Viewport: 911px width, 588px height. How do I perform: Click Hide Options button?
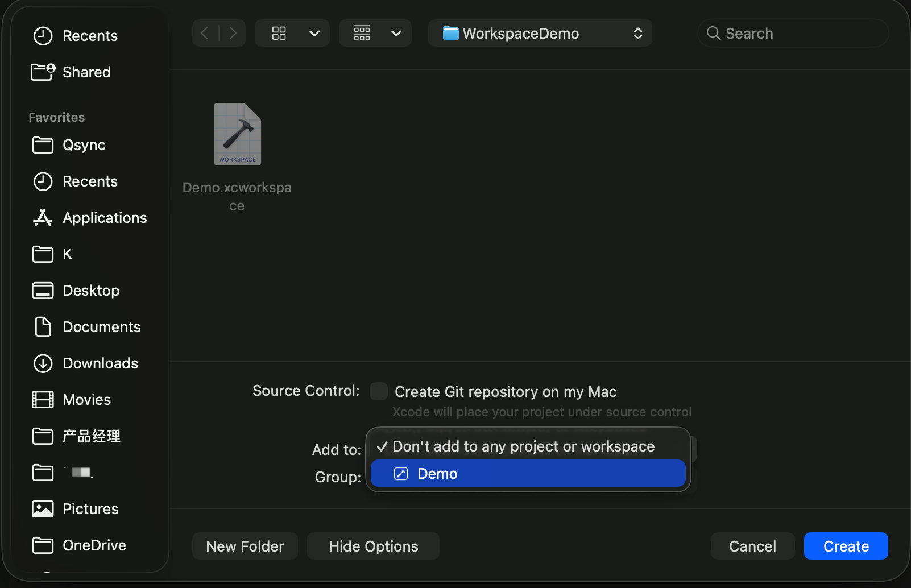click(373, 546)
